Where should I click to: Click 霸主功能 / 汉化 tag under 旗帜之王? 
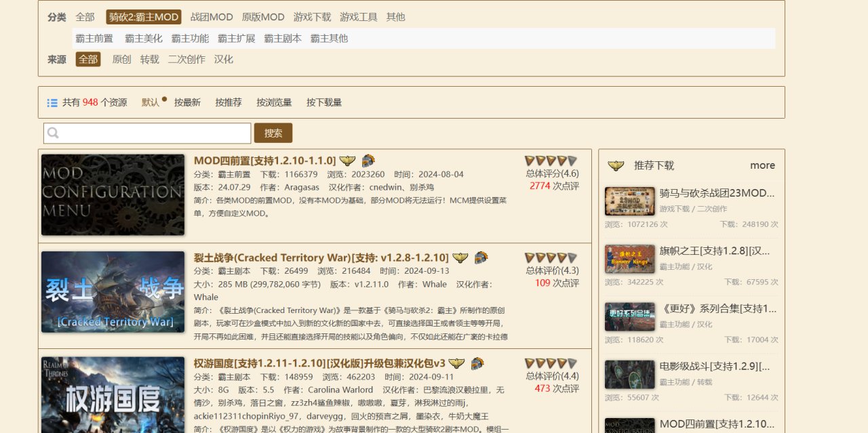point(686,266)
